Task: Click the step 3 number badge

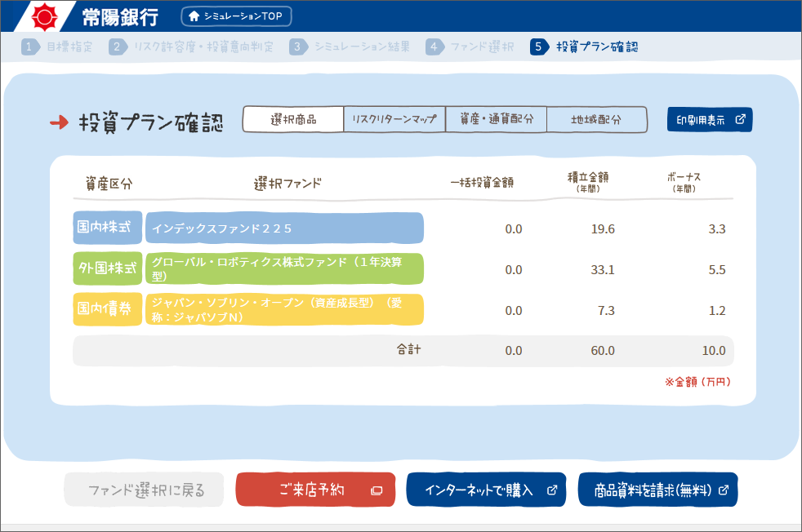Action: pyautogui.click(x=298, y=47)
